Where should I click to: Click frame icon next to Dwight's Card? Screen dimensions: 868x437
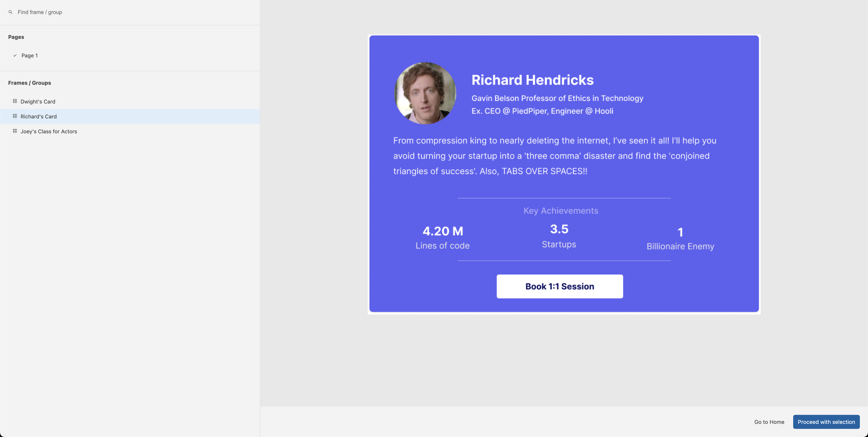click(15, 101)
